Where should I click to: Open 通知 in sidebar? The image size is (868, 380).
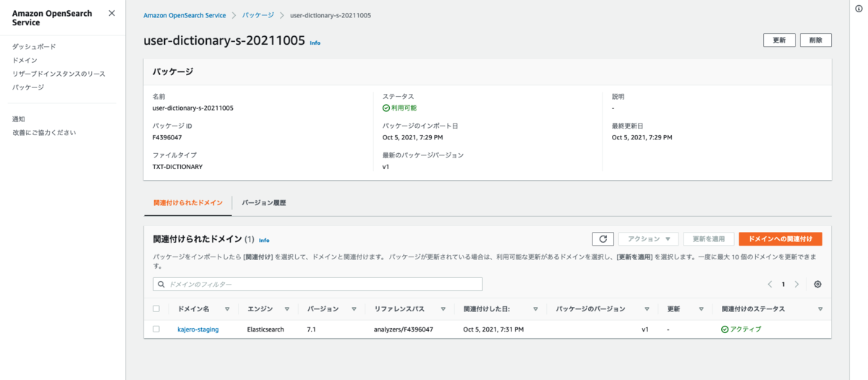[19, 118]
